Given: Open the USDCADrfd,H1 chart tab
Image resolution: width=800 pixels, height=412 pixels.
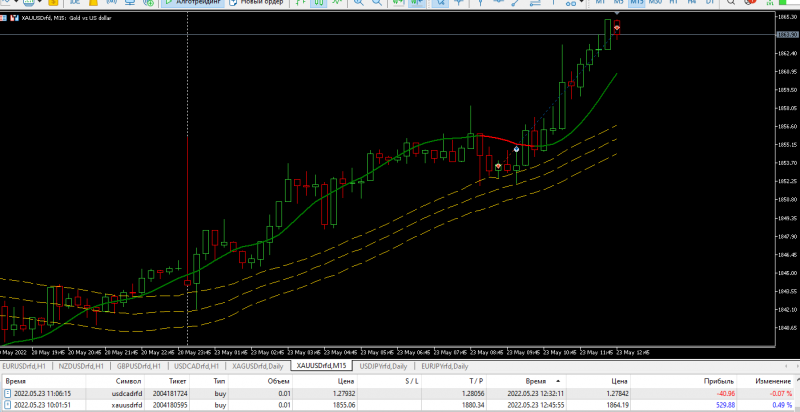Looking at the screenshot, I should [196, 366].
